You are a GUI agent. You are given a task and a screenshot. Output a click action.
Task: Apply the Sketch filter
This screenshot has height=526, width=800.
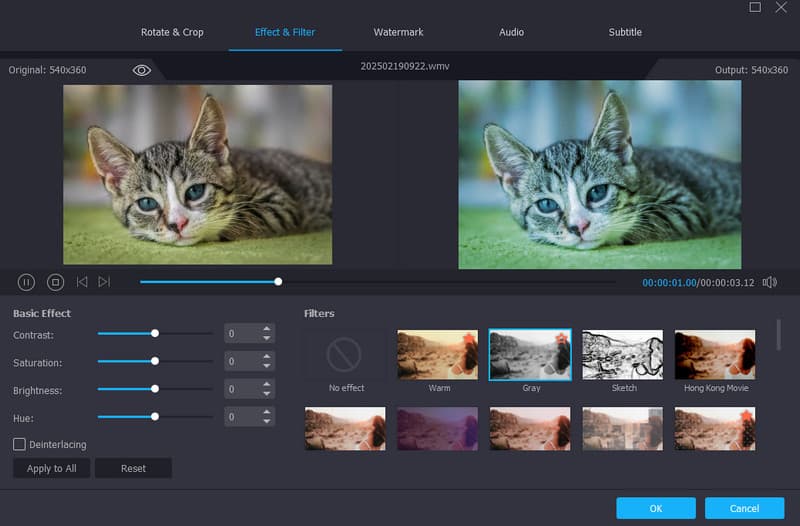622,355
